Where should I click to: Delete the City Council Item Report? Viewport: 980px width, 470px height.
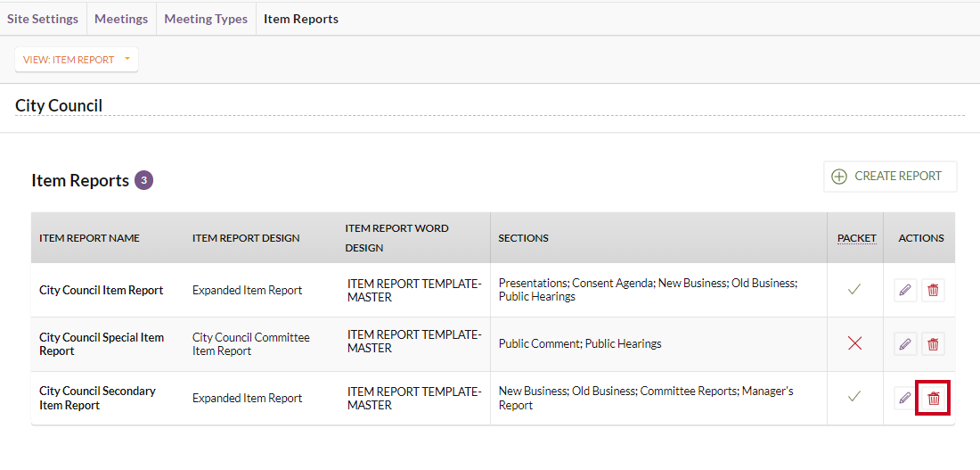(933, 291)
